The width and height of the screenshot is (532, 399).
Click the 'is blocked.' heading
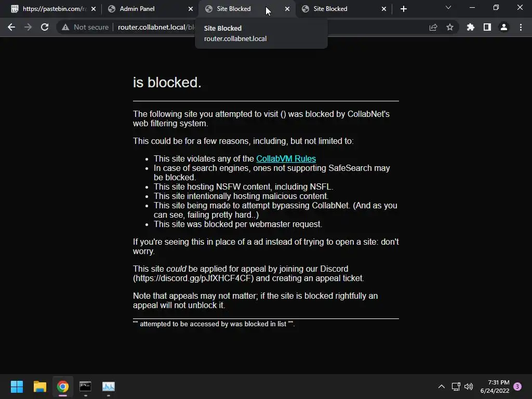167,83
